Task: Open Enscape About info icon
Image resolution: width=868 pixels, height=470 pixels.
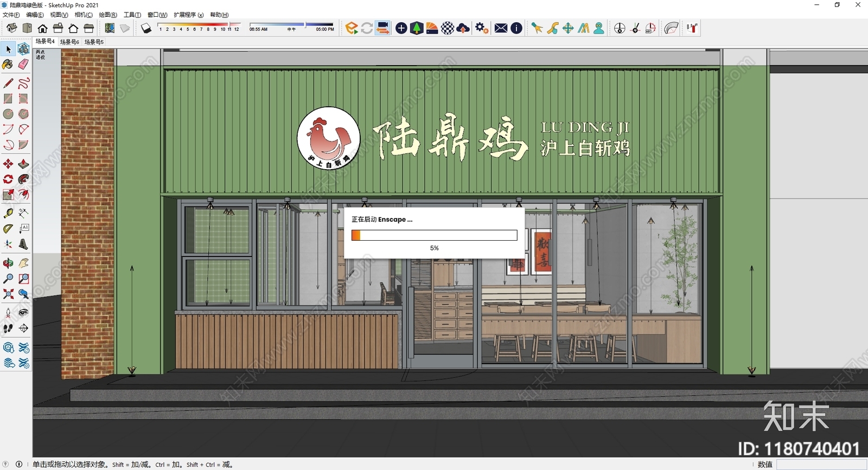Action: tap(516, 28)
